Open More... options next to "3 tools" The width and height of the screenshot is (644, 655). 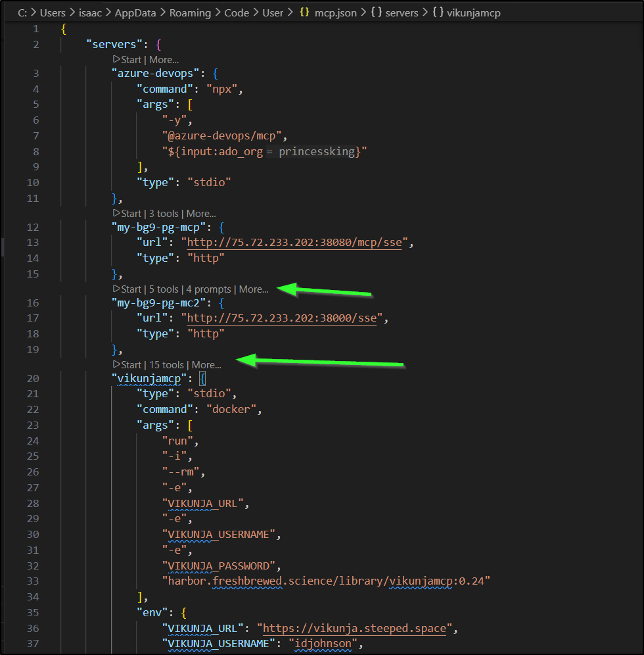(x=201, y=214)
